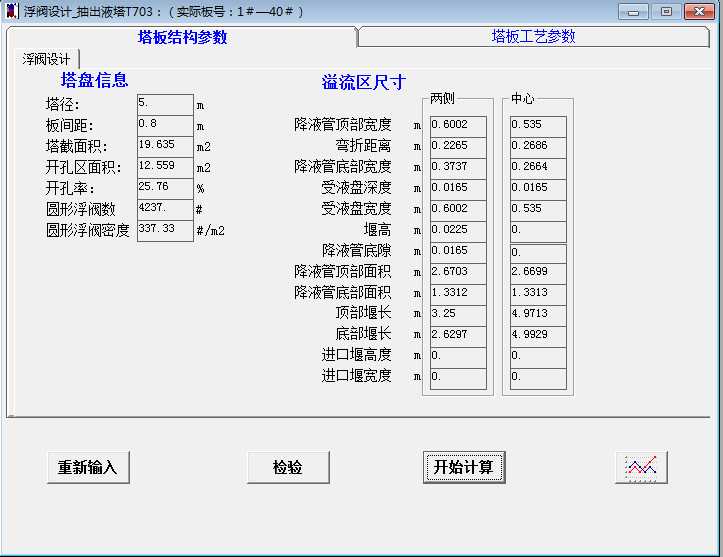This screenshot has width=723, height=557.
Task: Click the 溢流区尺寸 heading text
Action: tap(363, 83)
